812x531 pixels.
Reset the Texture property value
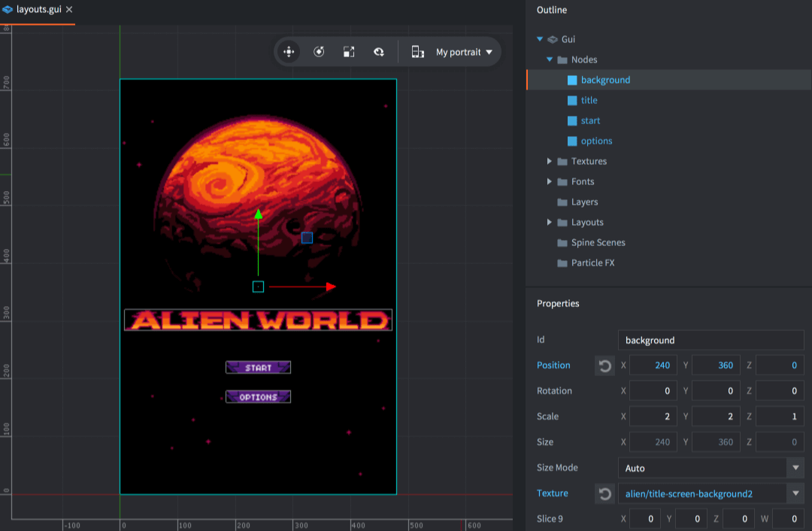[x=604, y=493]
